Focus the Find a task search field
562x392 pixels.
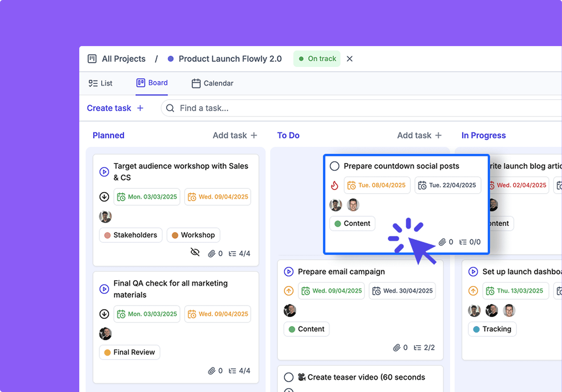pos(361,108)
